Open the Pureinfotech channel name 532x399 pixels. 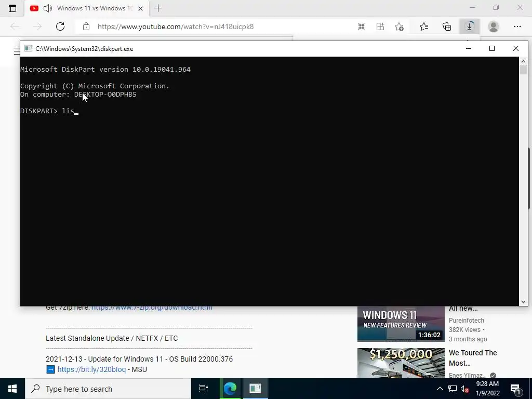pyautogui.click(x=466, y=320)
